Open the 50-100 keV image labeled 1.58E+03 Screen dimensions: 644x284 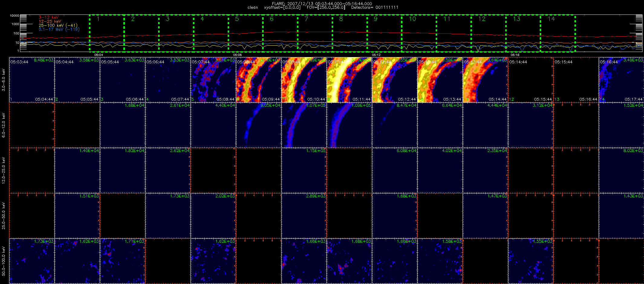[x=440, y=261]
